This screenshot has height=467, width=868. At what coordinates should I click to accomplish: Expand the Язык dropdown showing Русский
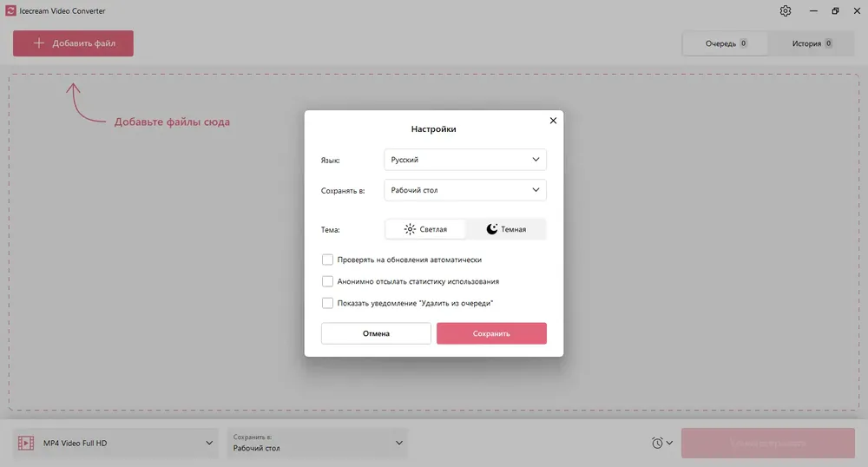465,160
